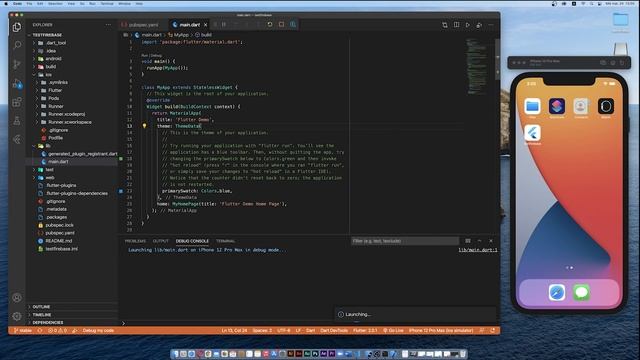The image size is (640, 360).
Task: Open the Watch app on the simulator
Action: (x=606, y=107)
